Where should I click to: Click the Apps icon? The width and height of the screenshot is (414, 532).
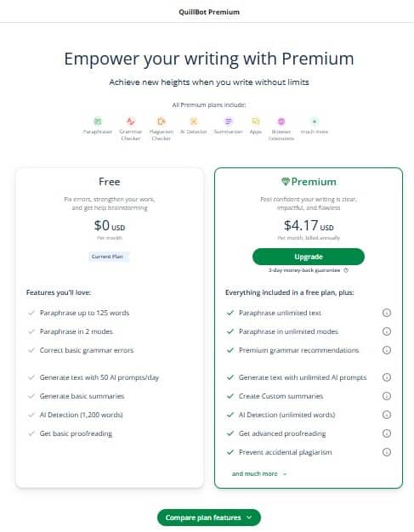click(x=256, y=122)
